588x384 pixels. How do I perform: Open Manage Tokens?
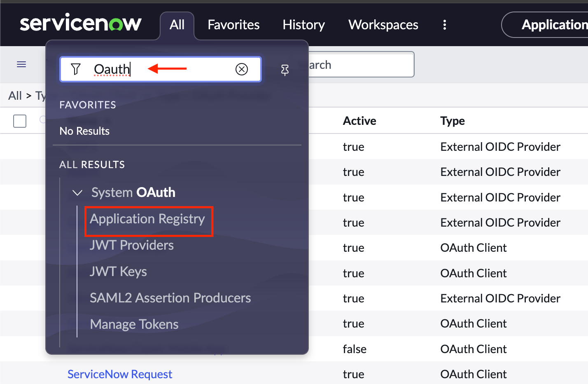[x=134, y=324]
